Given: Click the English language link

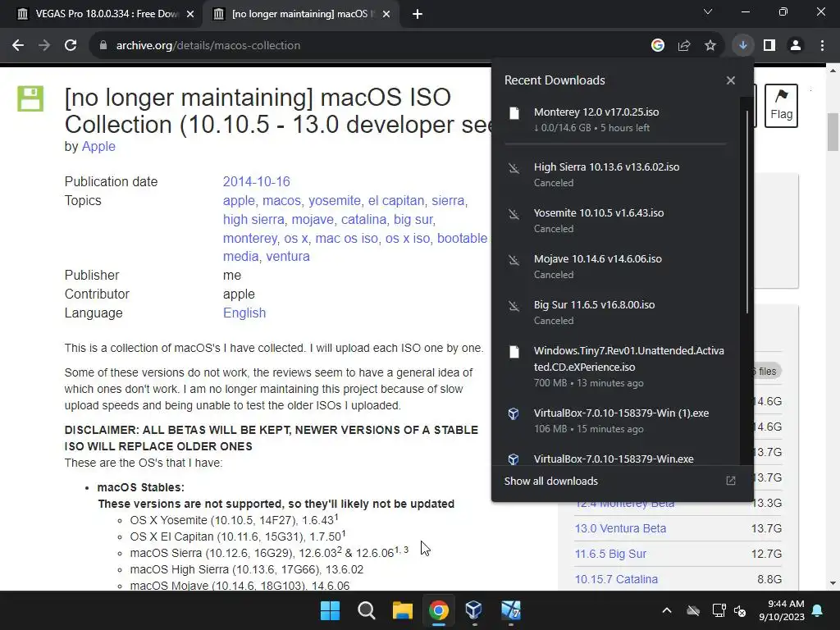Looking at the screenshot, I should tap(244, 313).
